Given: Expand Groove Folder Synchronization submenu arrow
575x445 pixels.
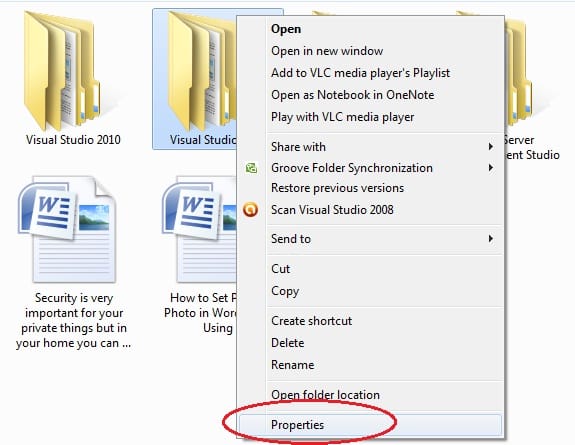Looking at the screenshot, I should click(x=491, y=168).
